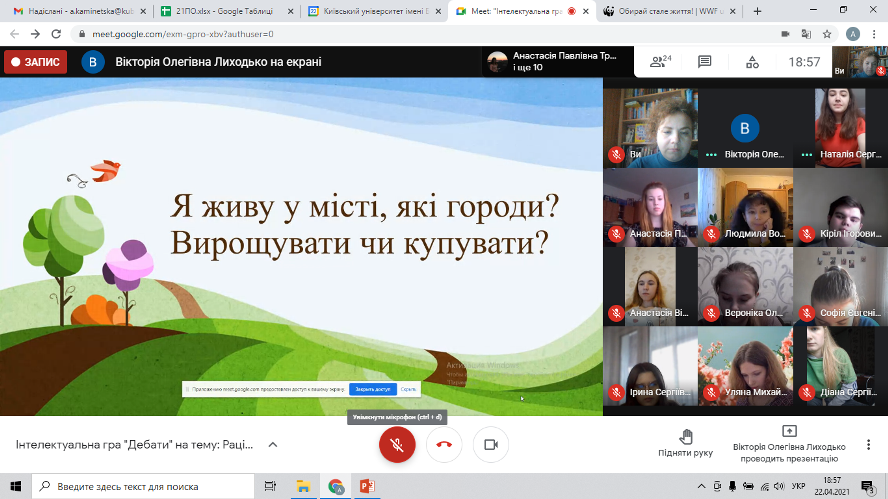Switch to the Надіслані Gmail tab
The width and height of the screenshot is (888, 499).
[70, 10]
